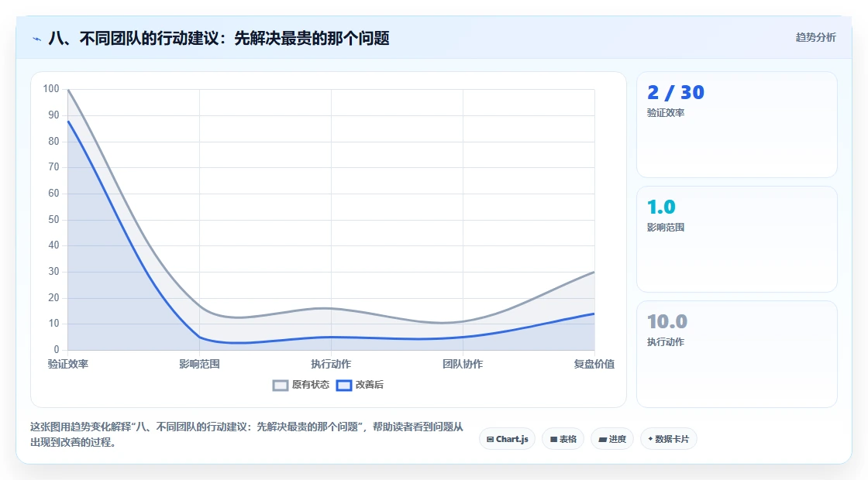Click the 100 y-axis tick value

tap(51, 89)
